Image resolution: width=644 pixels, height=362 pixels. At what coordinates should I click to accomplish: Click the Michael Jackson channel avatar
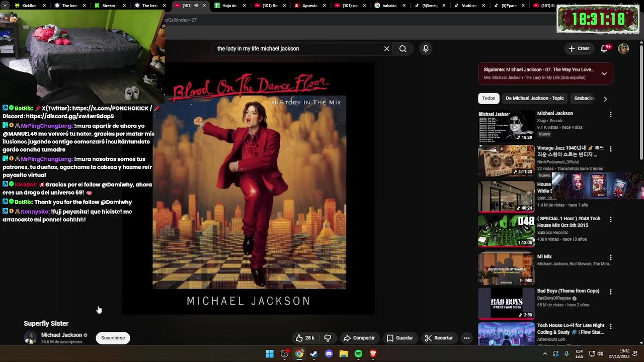tap(31, 338)
